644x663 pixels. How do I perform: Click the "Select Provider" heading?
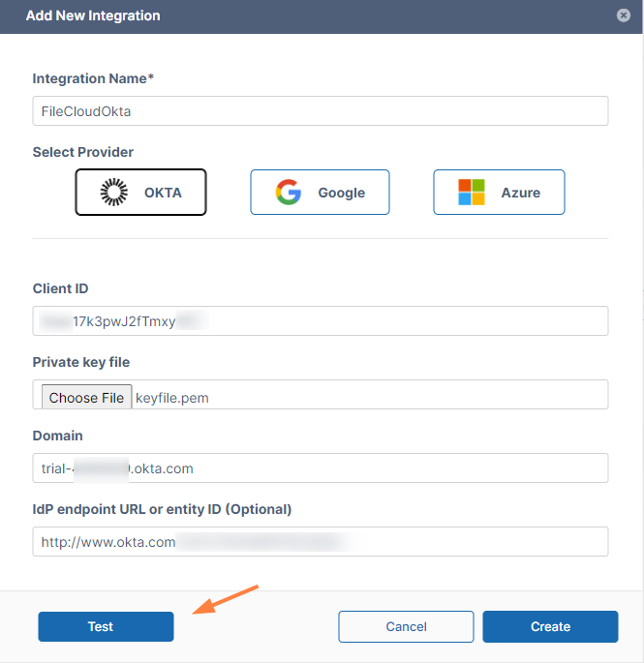click(x=83, y=152)
